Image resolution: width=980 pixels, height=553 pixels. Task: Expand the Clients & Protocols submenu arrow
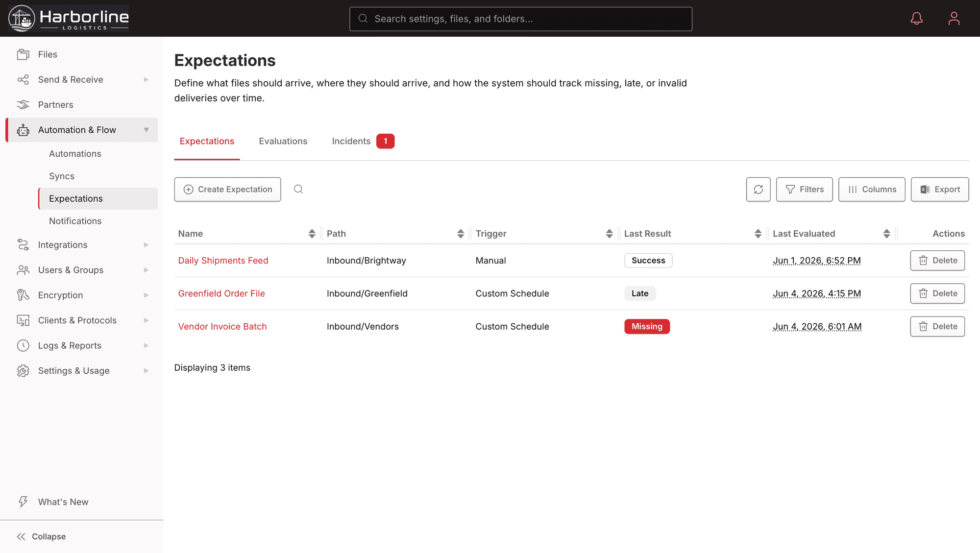pos(146,320)
